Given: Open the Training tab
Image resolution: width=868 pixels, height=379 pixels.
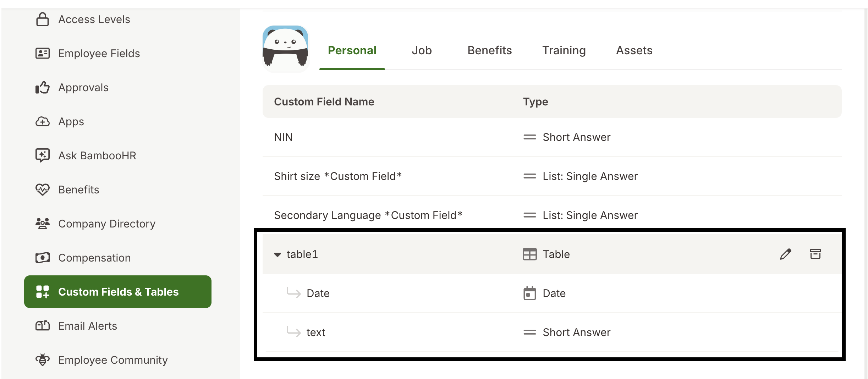Looking at the screenshot, I should 564,50.
